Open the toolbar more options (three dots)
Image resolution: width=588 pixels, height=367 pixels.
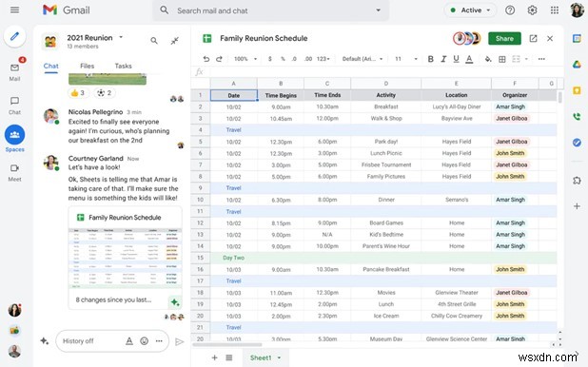click(541, 59)
